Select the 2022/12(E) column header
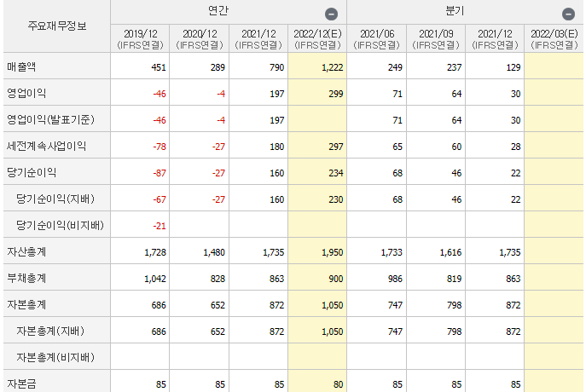This screenshot has height=392, width=586. point(317,39)
